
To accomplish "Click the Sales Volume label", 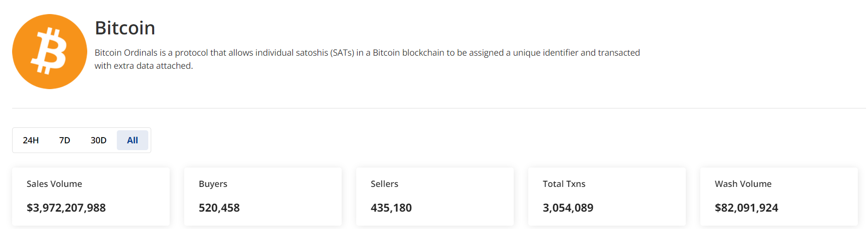I will coord(54,184).
